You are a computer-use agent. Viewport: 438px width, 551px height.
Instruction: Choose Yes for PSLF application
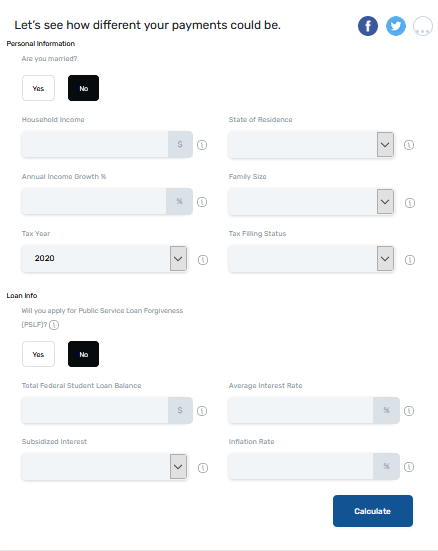(38, 354)
